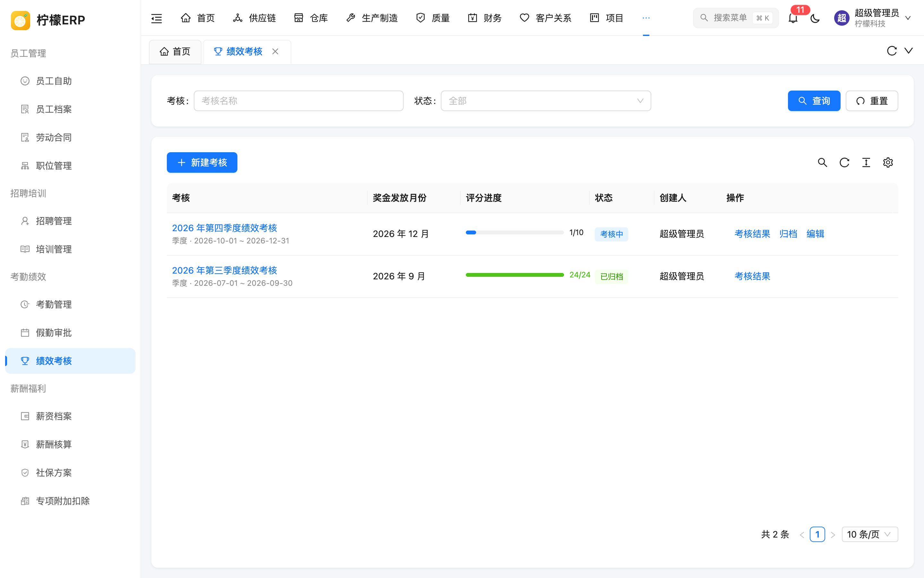Open 员工自助 in the sidebar
The height and width of the screenshot is (578, 924).
click(70, 81)
